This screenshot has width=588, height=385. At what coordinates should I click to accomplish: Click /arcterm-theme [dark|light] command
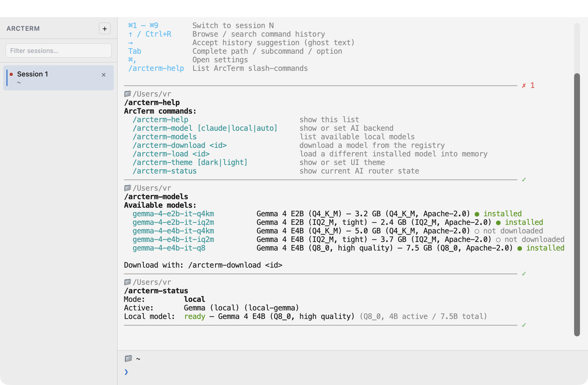190,163
